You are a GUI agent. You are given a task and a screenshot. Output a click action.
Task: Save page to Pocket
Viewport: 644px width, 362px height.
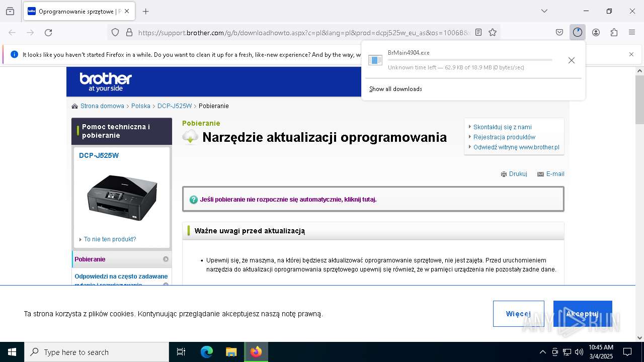point(559,32)
